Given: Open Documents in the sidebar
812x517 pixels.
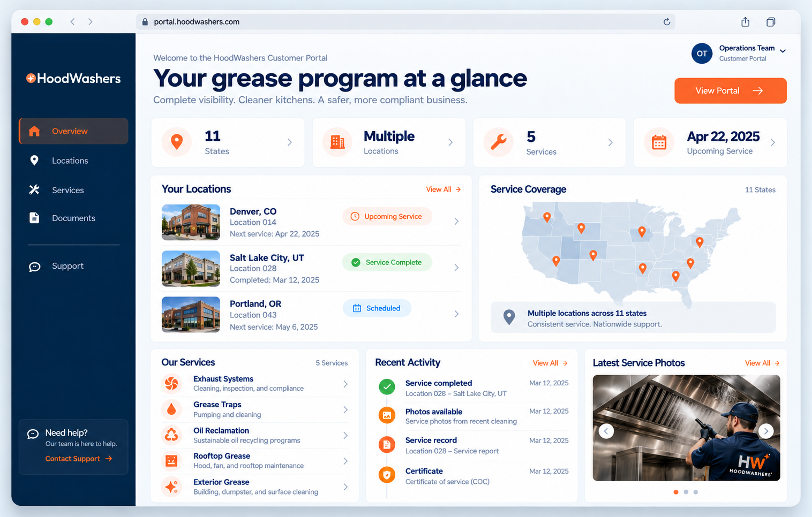Looking at the screenshot, I should point(73,218).
